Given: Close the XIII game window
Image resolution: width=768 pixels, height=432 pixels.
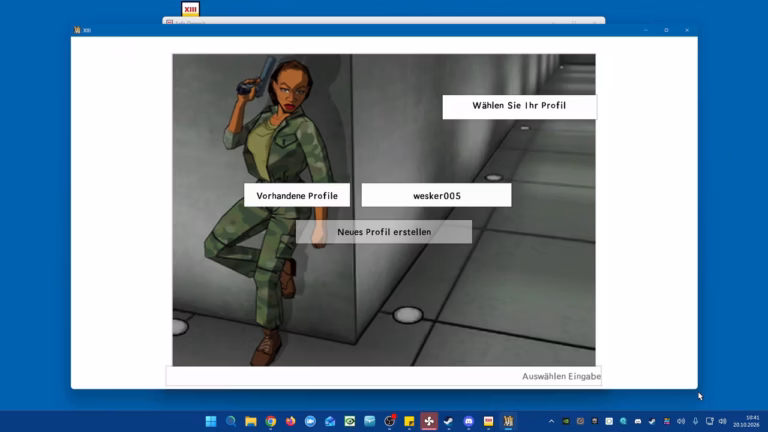Looking at the screenshot, I should point(687,30).
